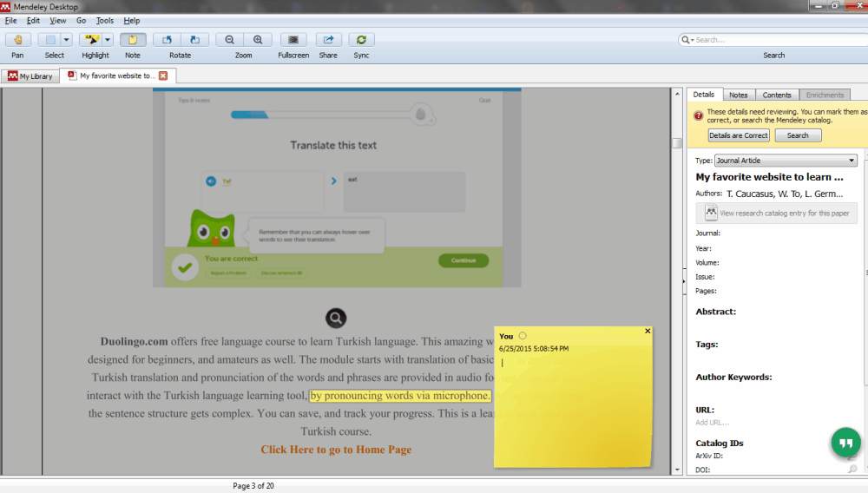Click the Add URL field
Viewport: 868px width, 493px height.
click(x=713, y=423)
